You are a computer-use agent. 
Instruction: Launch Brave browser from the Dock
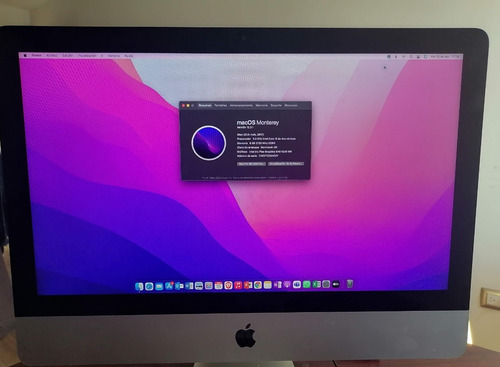228,285
